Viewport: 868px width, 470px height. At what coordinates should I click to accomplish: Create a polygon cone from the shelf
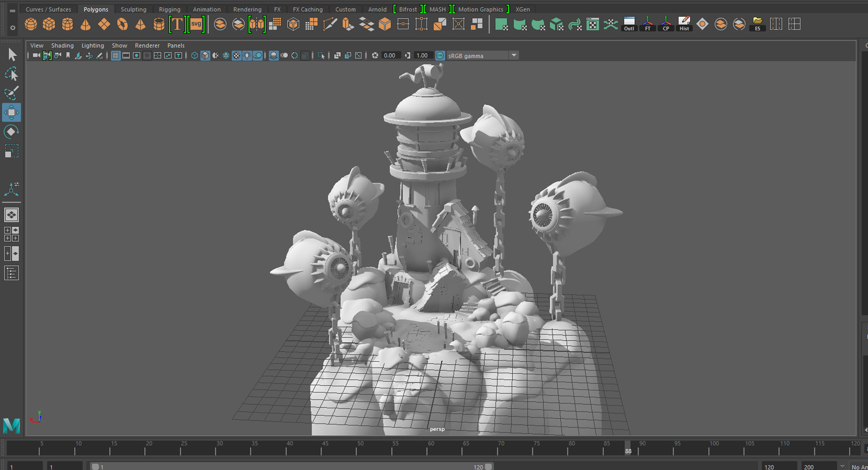[x=85, y=24]
